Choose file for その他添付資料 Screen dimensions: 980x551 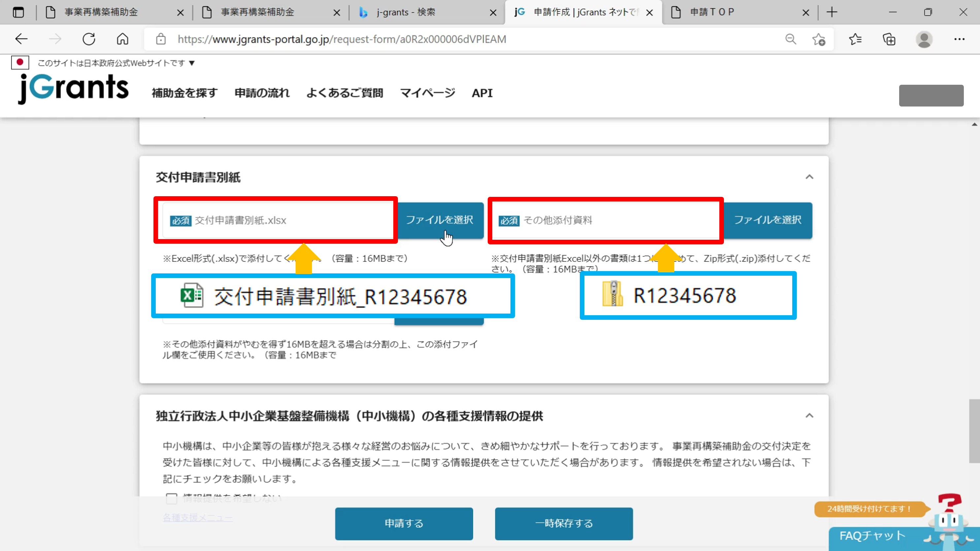[768, 220]
